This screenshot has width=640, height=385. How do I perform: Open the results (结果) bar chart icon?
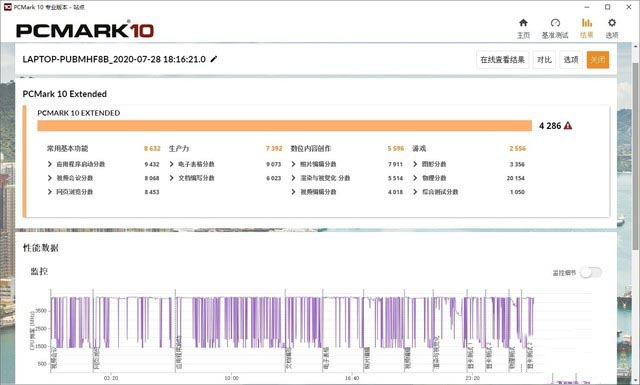(x=587, y=23)
